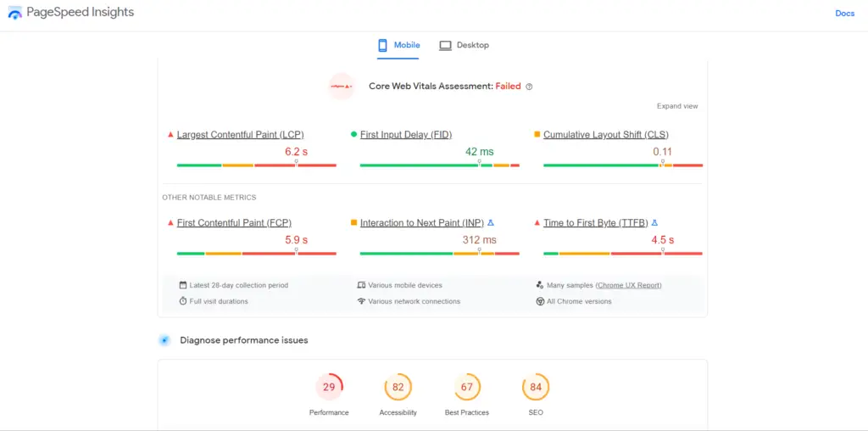The width and height of the screenshot is (868, 431).
Task: Click the 5.9 s FCP value
Action: coord(296,240)
